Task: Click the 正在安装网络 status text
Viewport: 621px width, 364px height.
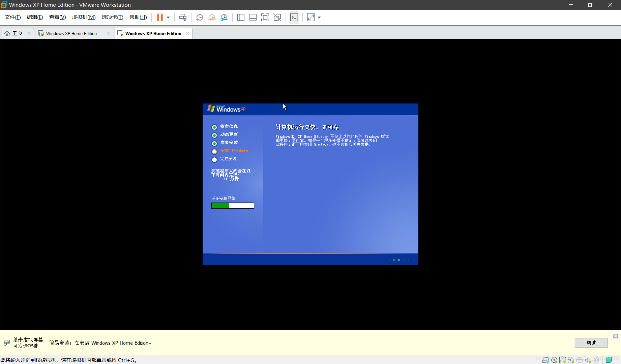Action: click(223, 199)
